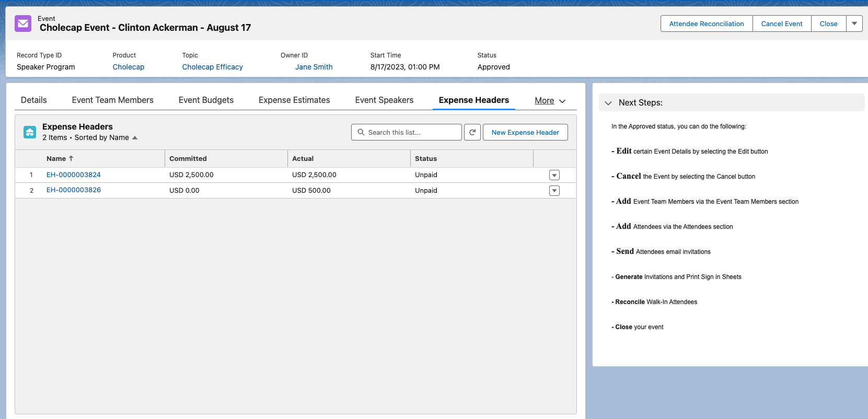Click the purple Event envelope icon
The height and width of the screenshot is (419, 868).
coord(23,24)
